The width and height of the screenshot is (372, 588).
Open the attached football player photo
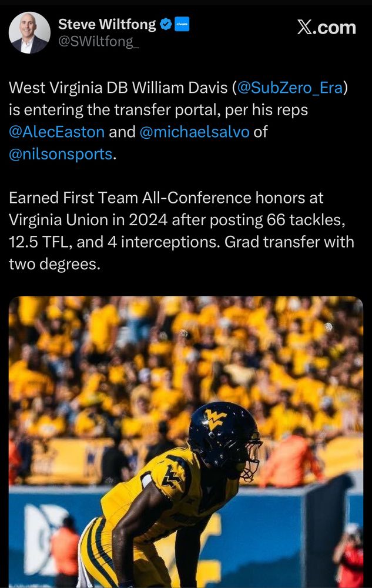(186, 442)
